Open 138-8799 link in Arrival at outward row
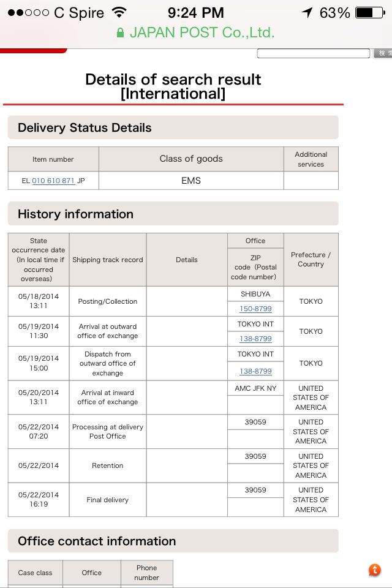Image resolution: width=392 pixels, height=588 pixels. pyautogui.click(x=255, y=339)
